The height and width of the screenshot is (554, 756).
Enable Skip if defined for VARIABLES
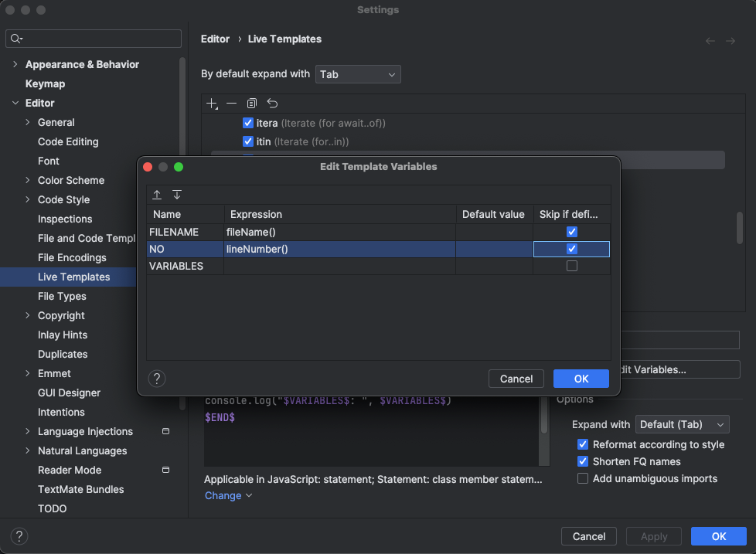click(x=572, y=266)
